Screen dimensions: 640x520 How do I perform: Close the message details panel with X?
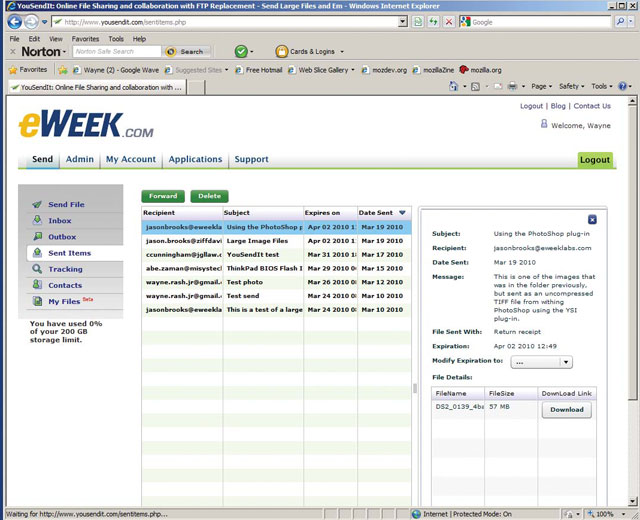coord(592,220)
